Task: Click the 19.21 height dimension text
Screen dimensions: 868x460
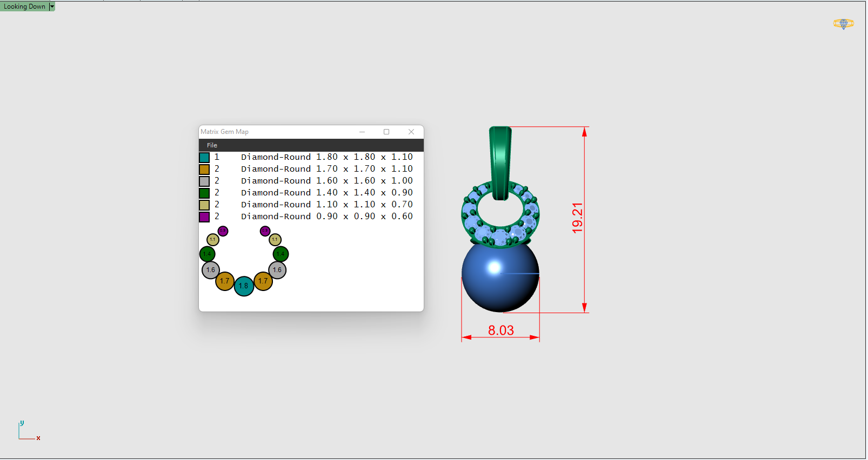Action: pos(577,218)
